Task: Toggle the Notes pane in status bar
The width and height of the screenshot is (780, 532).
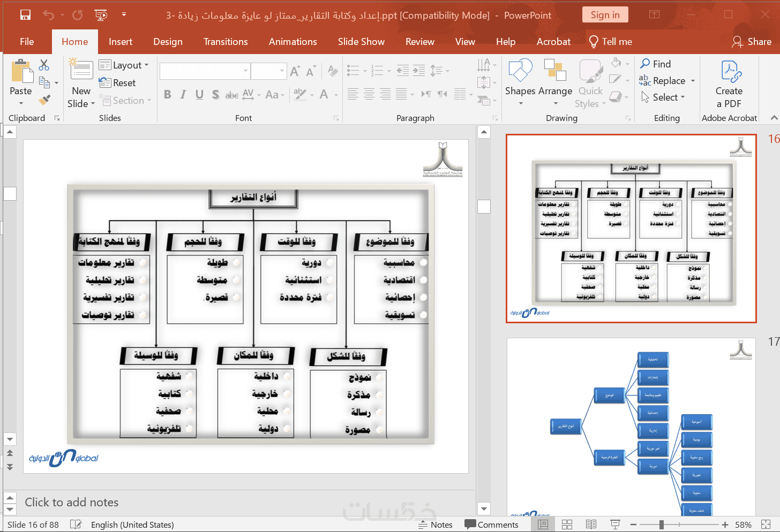Action: click(436, 525)
